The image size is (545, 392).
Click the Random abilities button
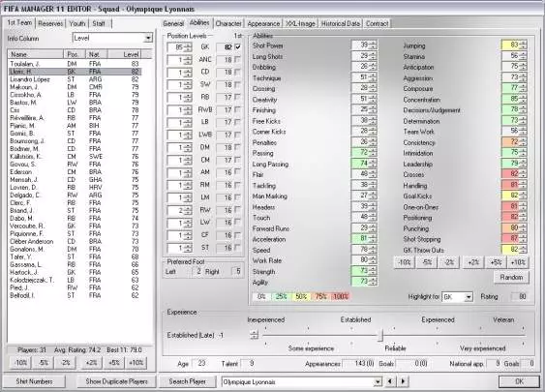point(511,278)
